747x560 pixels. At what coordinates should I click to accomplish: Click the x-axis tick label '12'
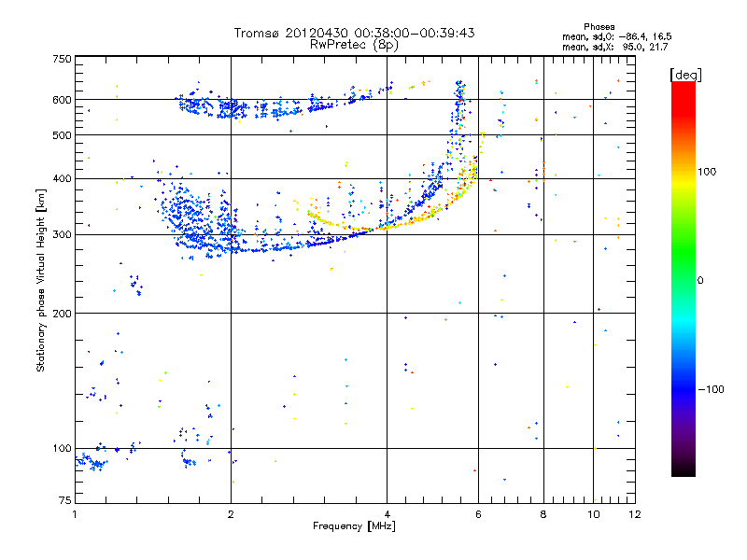tap(635, 514)
